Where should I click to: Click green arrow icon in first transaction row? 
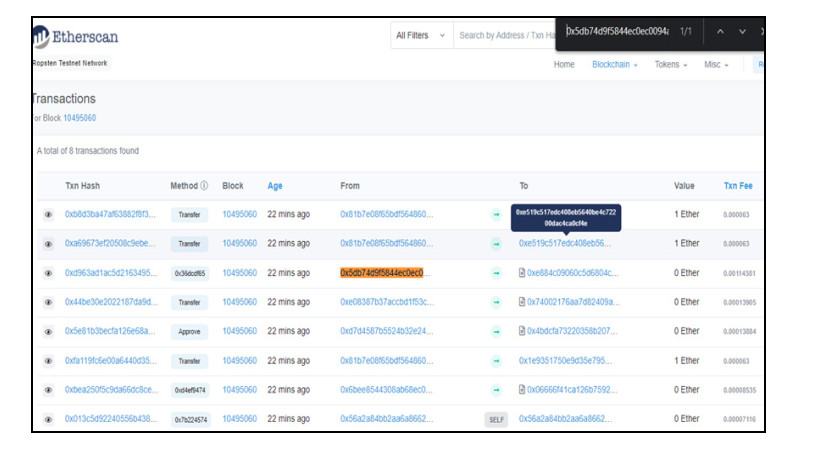tap(495, 214)
